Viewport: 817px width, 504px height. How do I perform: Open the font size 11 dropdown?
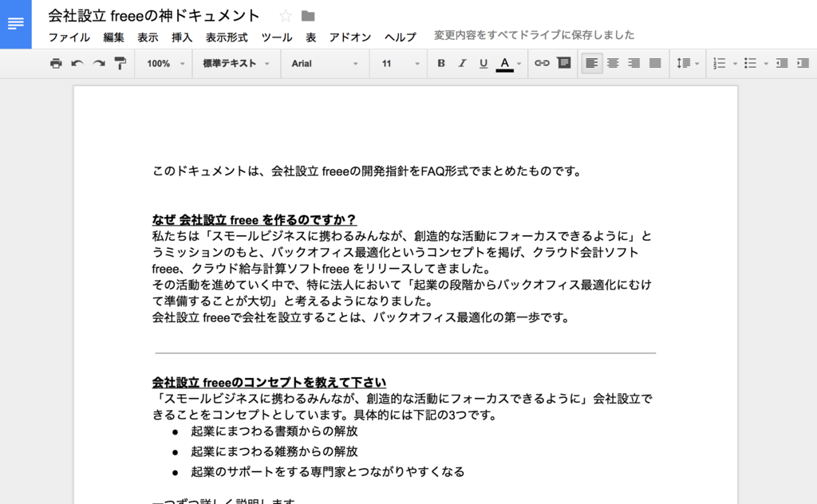[x=400, y=64]
